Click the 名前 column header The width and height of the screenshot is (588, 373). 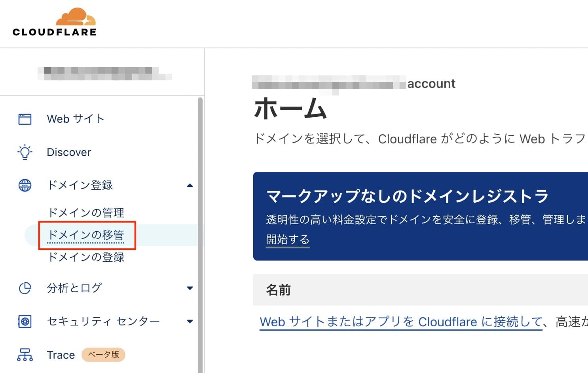click(x=279, y=290)
